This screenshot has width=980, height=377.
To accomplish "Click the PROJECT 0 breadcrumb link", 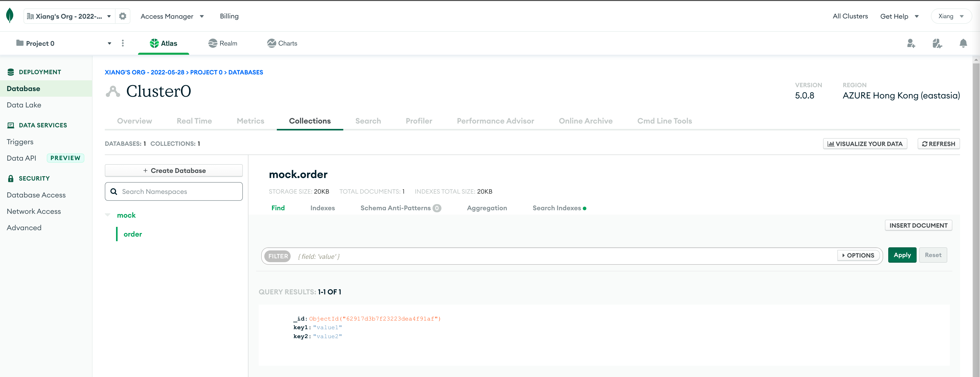I will [206, 72].
